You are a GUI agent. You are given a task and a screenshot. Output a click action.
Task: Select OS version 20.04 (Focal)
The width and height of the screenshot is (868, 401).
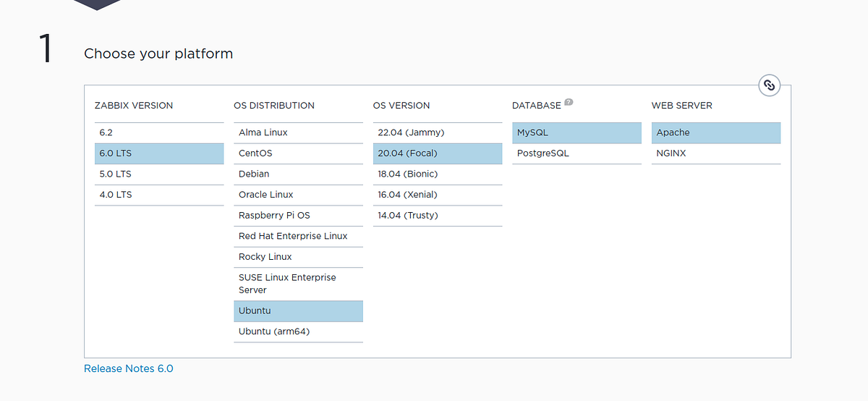click(438, 153)
